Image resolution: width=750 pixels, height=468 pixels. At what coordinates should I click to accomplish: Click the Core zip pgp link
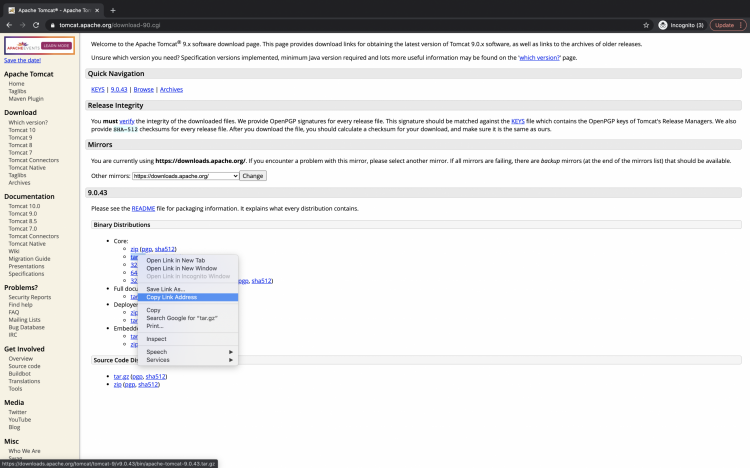pyautogui.click(x=146, y=249)
